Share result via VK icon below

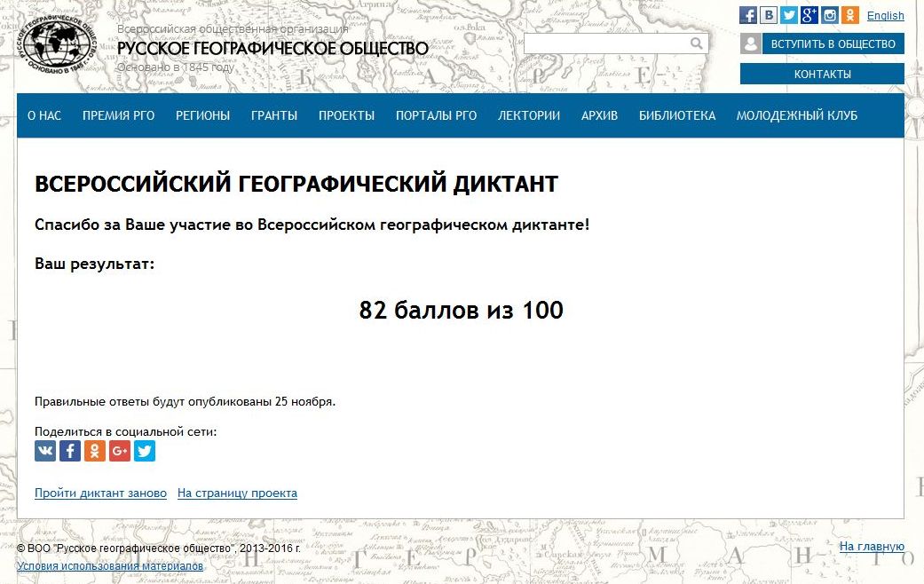click(x=45, y=451)
